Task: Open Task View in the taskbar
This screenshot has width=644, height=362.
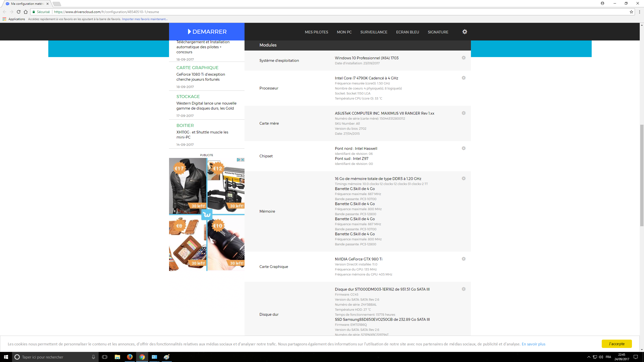Action: point(105,357)
